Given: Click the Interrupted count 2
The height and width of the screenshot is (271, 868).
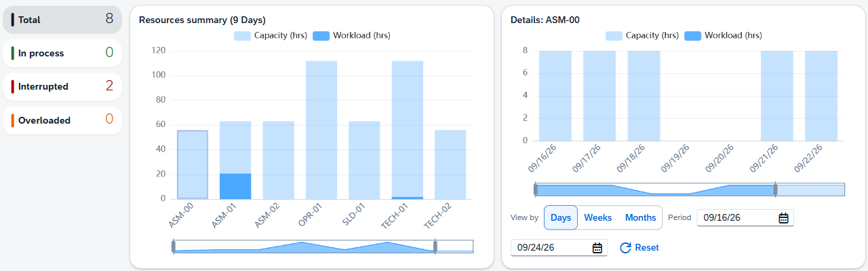Looking at the screenshot, I should (109, 86).
